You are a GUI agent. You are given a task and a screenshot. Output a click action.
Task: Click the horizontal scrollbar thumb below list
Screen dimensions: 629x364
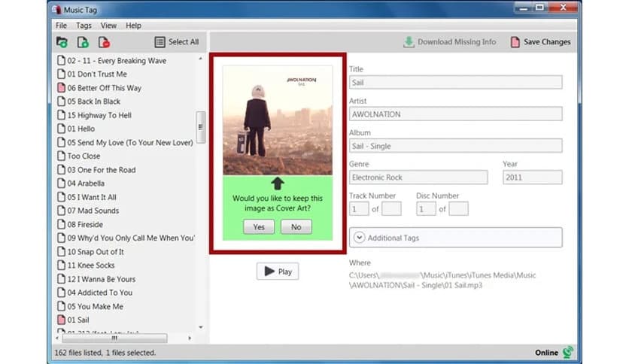point(114,338)
